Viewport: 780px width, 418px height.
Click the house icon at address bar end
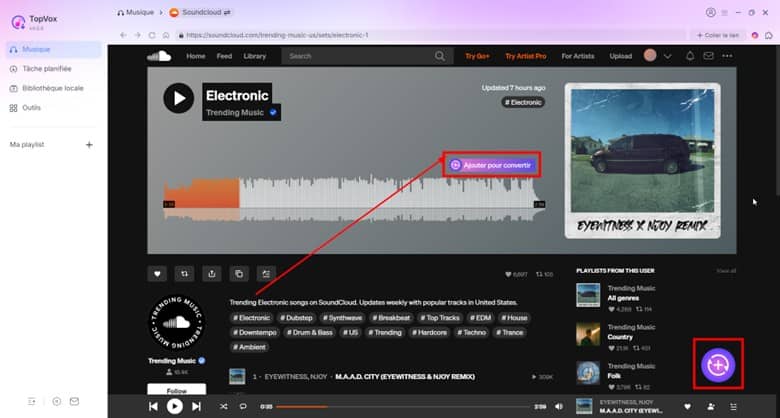click(x=769, y=35)
